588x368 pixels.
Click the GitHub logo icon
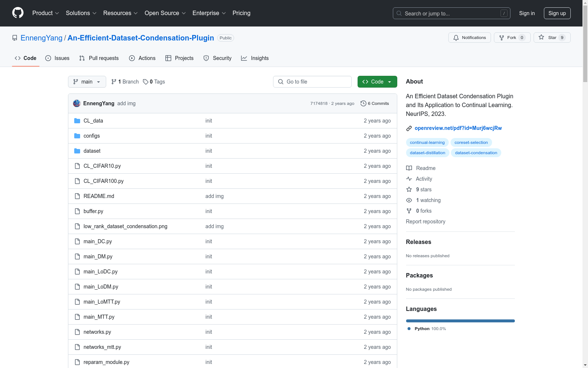pos(18,13)
